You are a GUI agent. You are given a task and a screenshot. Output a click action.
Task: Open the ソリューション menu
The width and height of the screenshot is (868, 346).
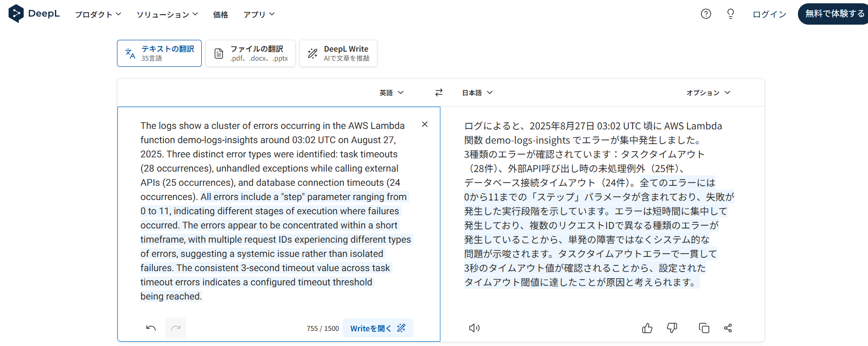click(167, 14)
